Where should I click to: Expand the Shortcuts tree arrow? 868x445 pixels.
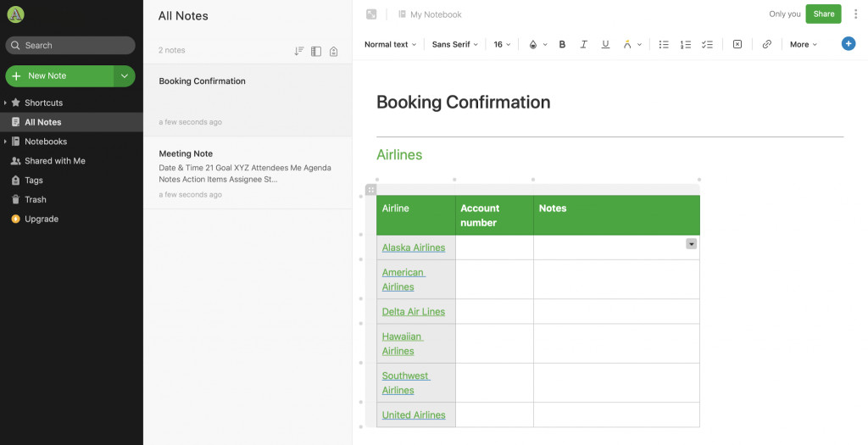(x=5, y=103)
